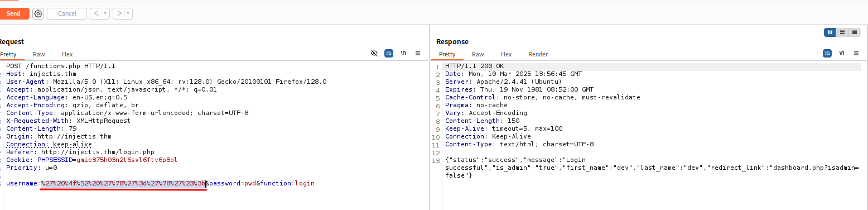Toggle \n non-printable characters in Response panel
Image resolution: width=868 pixels, height=210 pixels.
click(842, 54)
